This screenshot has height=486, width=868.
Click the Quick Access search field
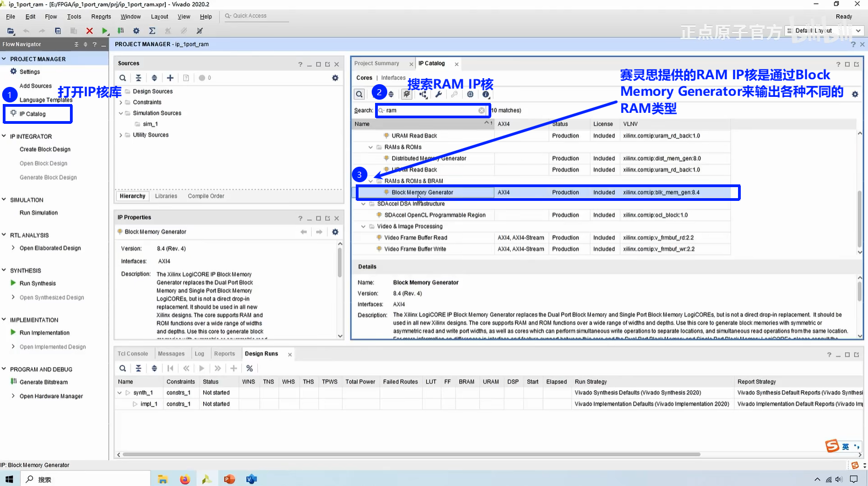[x=256, y=16]
